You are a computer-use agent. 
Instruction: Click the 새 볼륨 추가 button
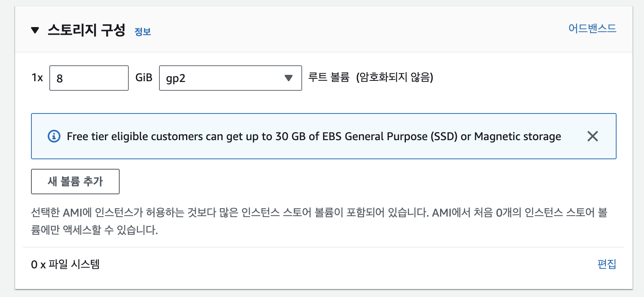pyautogui.click(x=75, y=182)
